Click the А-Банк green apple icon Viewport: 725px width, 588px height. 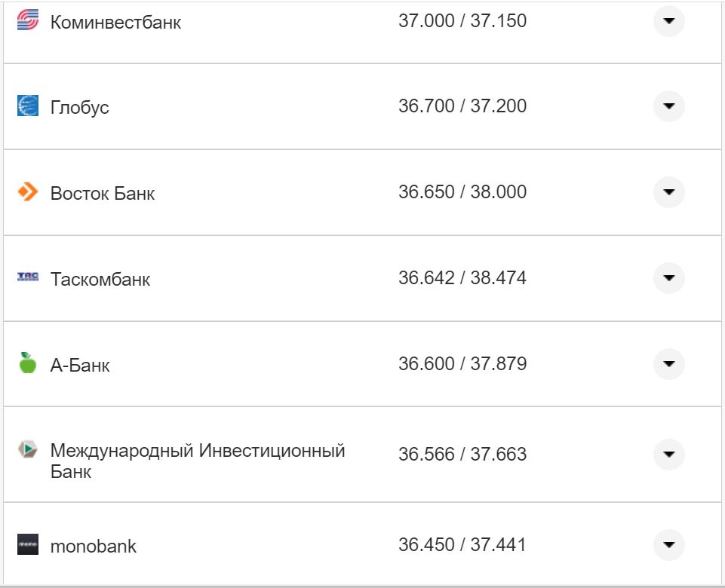[29, 362]
